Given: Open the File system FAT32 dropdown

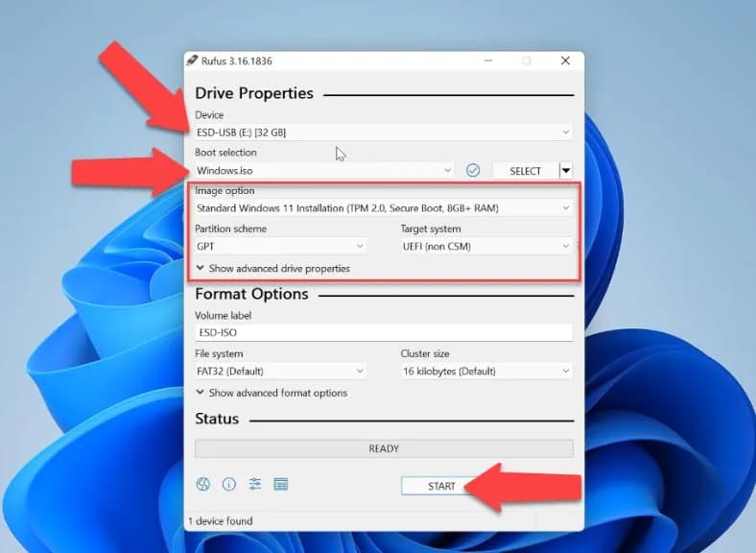Looking at the screenshot, I should pos(280,372).
